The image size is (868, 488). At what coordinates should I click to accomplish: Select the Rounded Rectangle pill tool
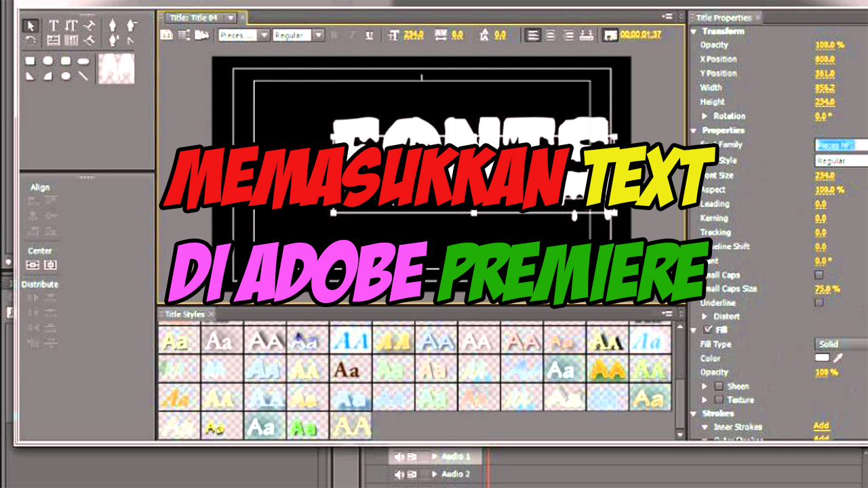[83, 61]
